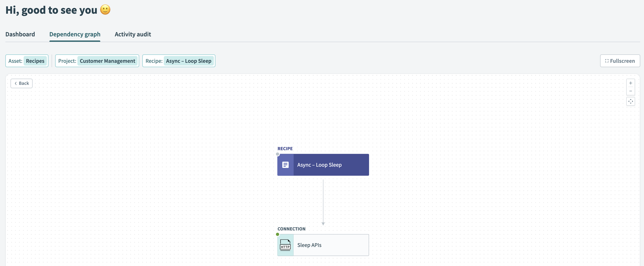Viewport: 644px width, 266px height.
Task: Switch to the Dashboard tab
Action: [20, 34]
